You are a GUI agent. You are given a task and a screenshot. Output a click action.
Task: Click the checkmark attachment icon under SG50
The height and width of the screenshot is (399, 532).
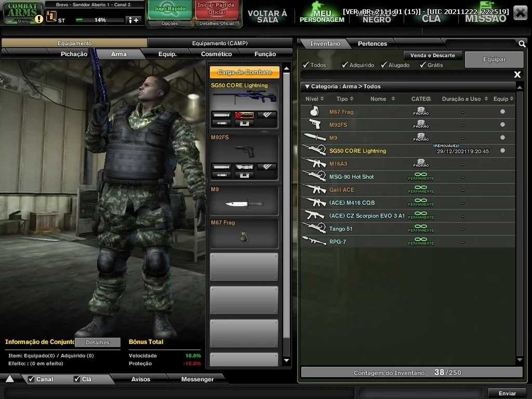(x=267, y=115)
